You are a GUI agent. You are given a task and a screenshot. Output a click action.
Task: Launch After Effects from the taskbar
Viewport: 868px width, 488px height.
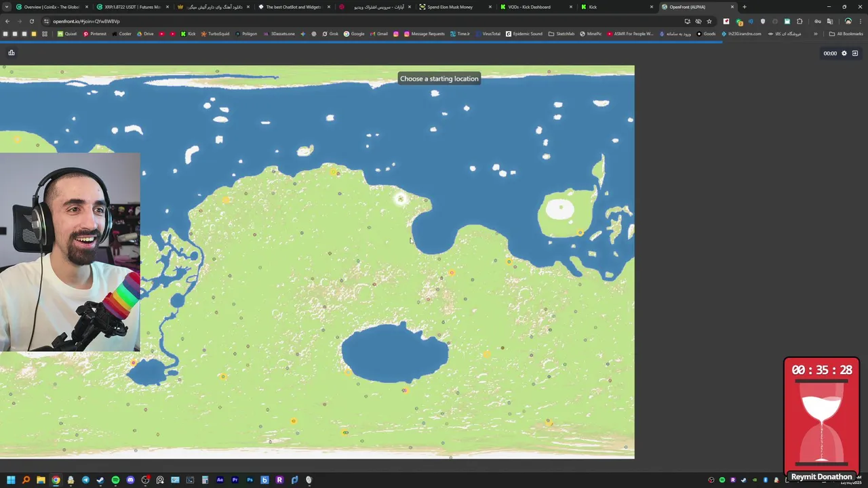(220, 480)
